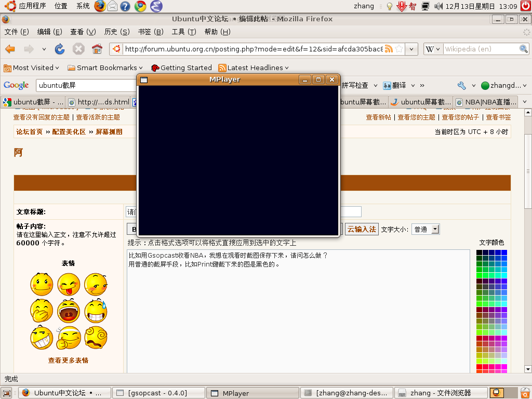The image size is (532, 399).
Task: Switch to the NBA|NBA直播 tab
Action: pos(487,102)
